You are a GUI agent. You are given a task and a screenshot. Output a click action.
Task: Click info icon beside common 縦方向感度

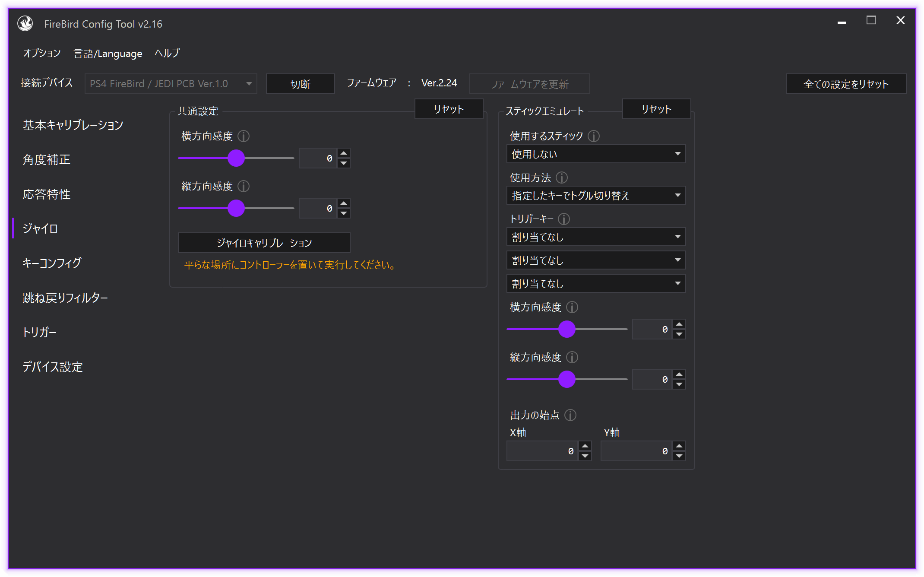tap(244, 187)
